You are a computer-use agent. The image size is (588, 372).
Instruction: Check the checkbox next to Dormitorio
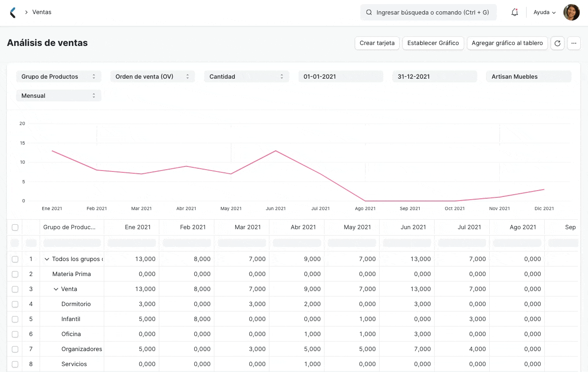15,304
